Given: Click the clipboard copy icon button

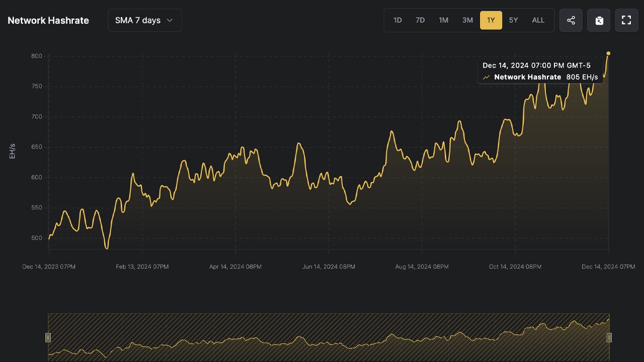Looking at the screenshot, I should click(x=599, y=20).
